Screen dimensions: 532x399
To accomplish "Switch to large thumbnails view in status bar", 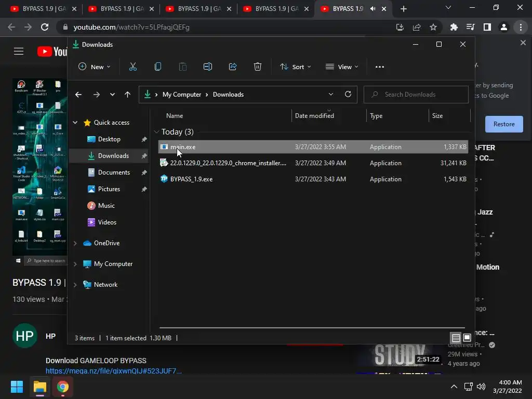I will click(x=467, y=338).
